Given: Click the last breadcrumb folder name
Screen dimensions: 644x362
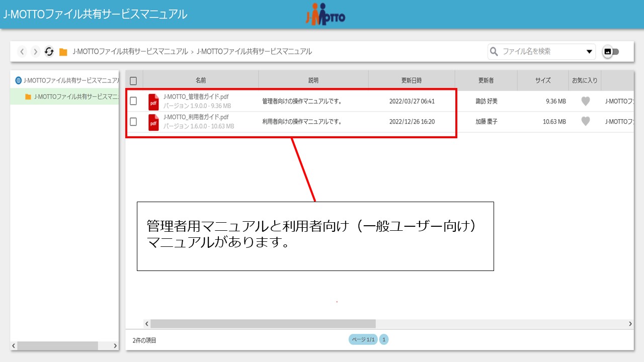Looking at the screenshot, I should click(x=254, y=51).
